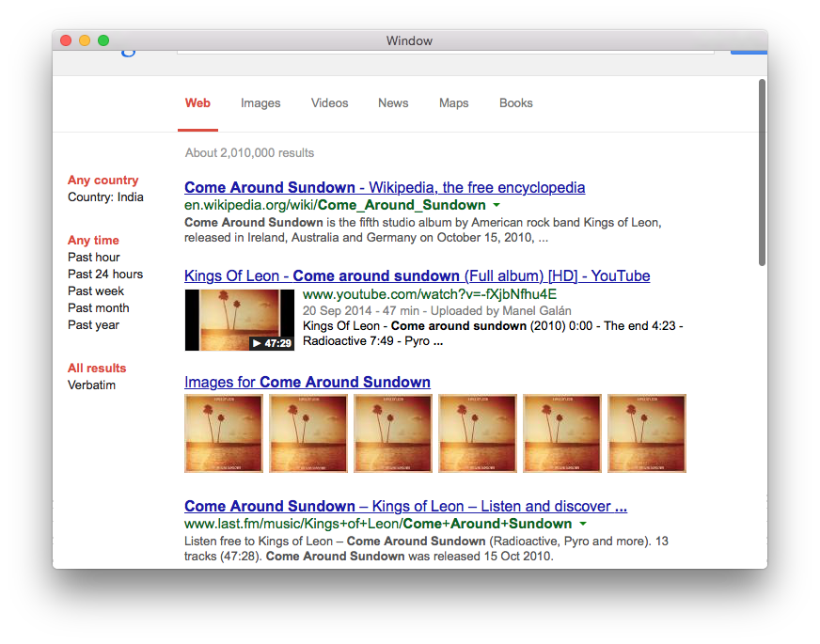Click the en.wikipedia.org green URL text
Image resolution: width=820 pixels, height=644 pixels.
click(335, 205)
